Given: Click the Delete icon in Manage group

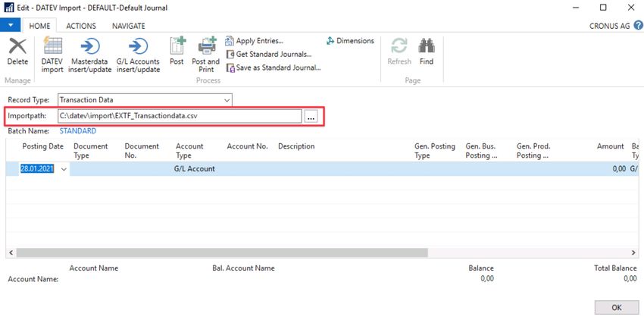Looking at the screenshot, I should 17,46.
